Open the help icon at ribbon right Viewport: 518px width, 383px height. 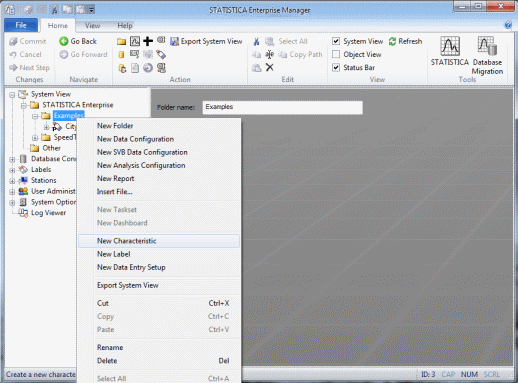pos(508,25)
